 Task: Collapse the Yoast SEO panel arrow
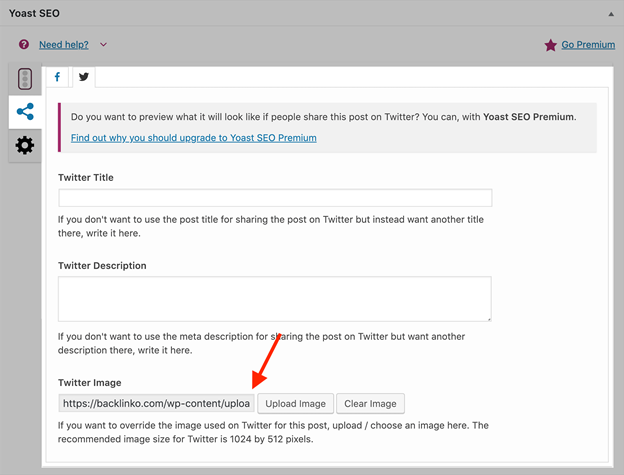(611, 14)
